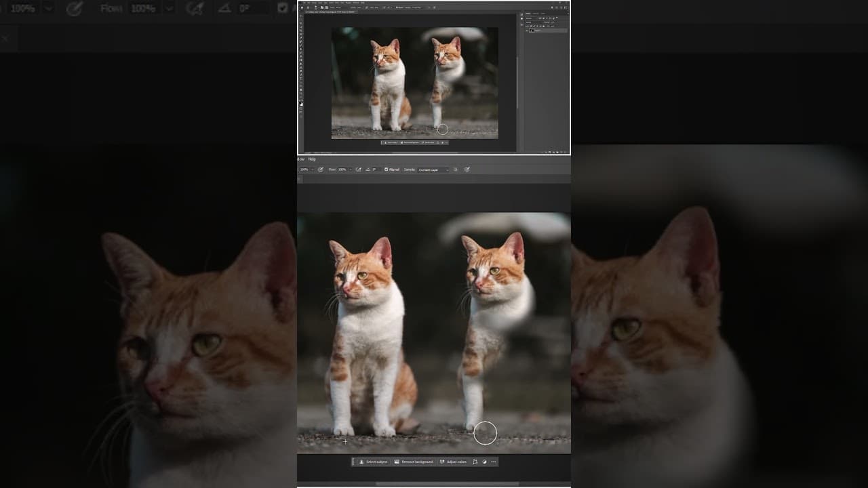Screen dimensions: 868x488
Task: Open the Sample 'Current Layer' dropdown
Action: [433, 169]
